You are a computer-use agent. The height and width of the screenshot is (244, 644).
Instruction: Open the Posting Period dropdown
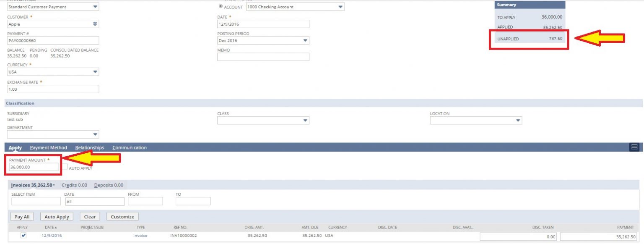(x=306, y=40)
